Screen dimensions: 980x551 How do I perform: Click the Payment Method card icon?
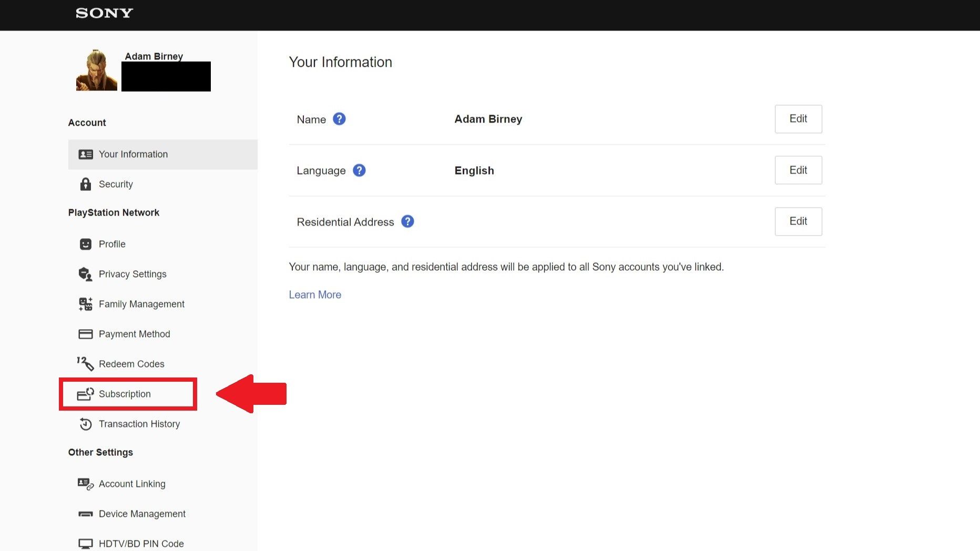point(85,334)
